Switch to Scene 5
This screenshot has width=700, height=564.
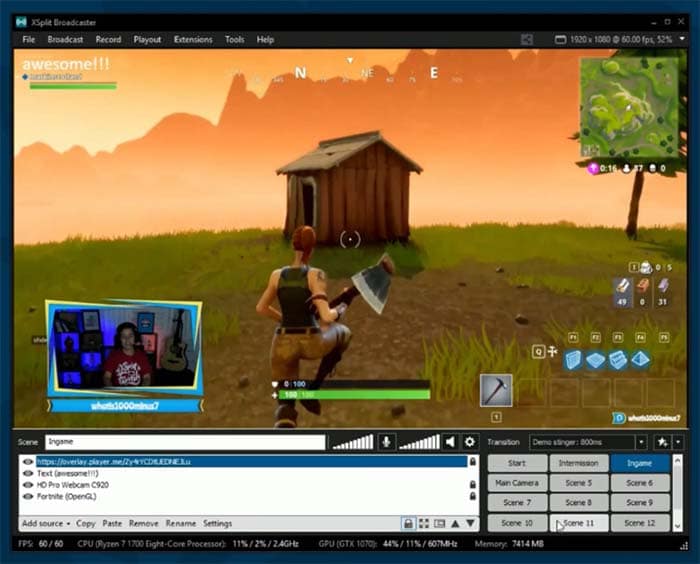point(579,483)
